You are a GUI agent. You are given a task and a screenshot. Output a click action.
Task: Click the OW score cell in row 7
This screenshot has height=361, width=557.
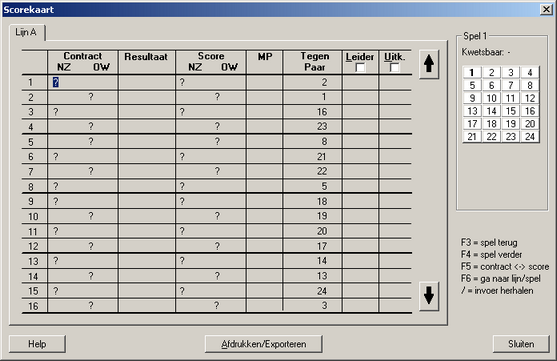point(217,171)
